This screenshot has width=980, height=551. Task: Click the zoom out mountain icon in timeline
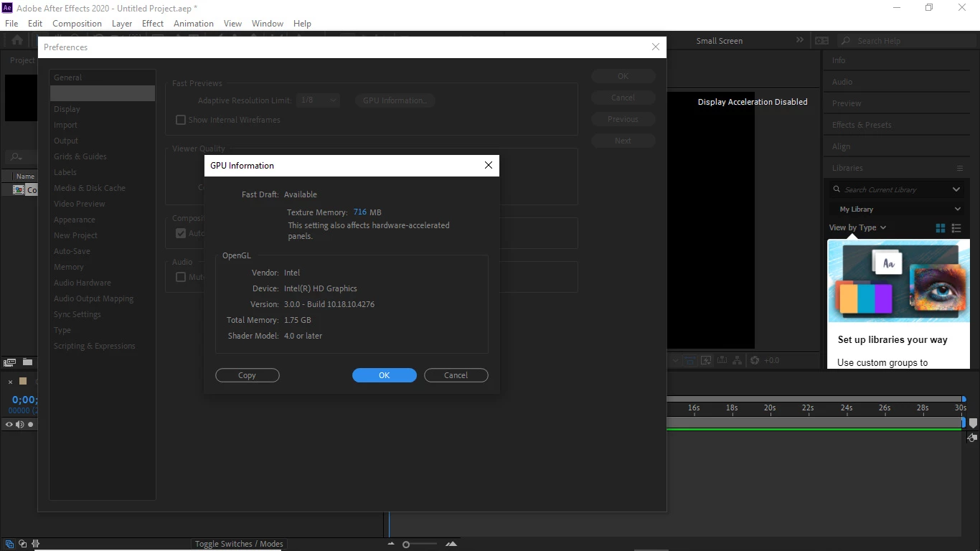tap(391, 544)
